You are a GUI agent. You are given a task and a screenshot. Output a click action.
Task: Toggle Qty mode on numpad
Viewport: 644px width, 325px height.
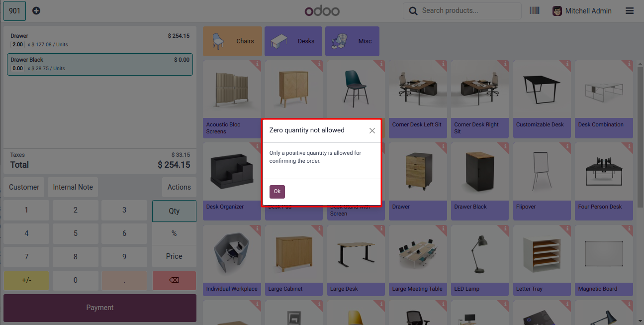pos(174,211)
